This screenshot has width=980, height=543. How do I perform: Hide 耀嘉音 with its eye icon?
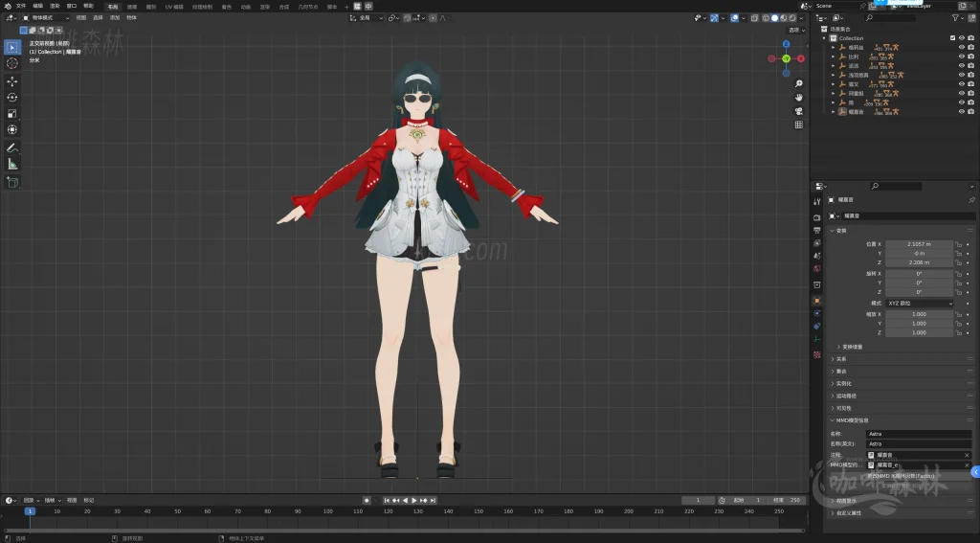click(x=961, y=111)
